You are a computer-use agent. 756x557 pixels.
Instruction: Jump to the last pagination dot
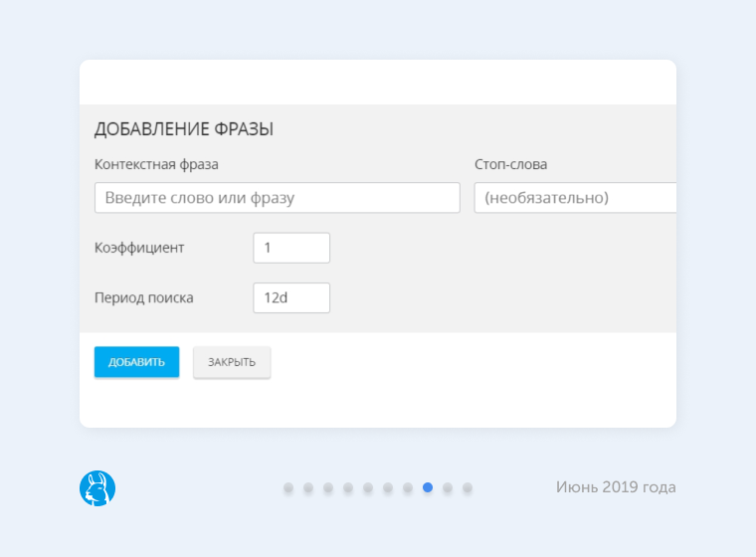tap(468, 487)
